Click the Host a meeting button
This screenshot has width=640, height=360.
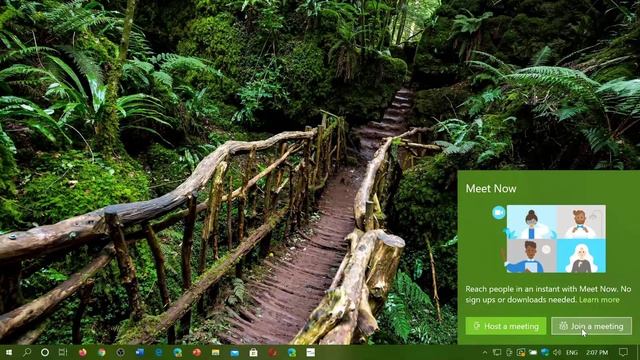click(x=506, y=326)
